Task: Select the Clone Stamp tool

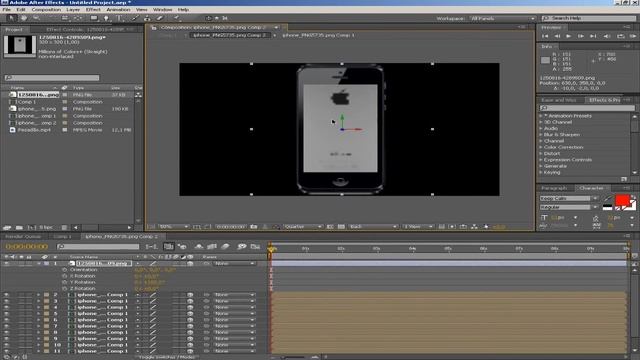Action: (147, 18)
